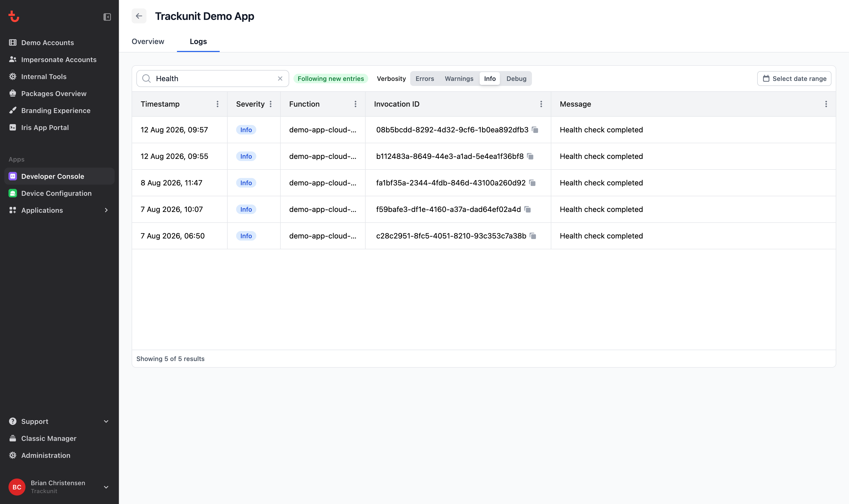Viewport: 849px width, 504px height.
Task: Open Function column options menu
Action: (356, 104)
